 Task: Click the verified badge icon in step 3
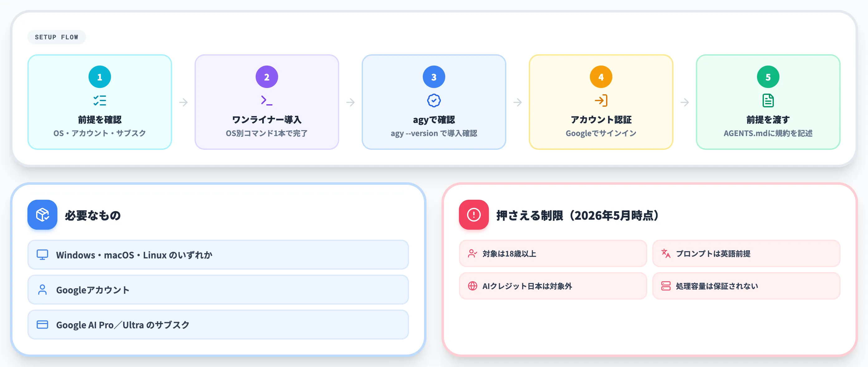(434, 100)
